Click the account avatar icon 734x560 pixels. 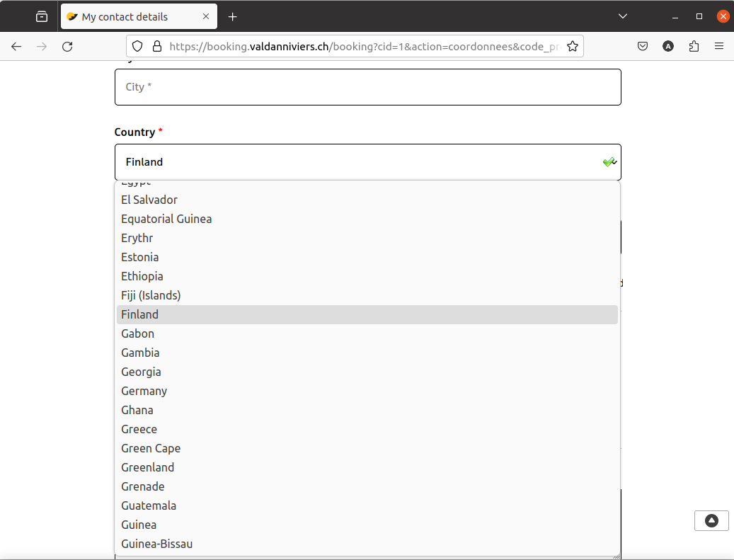tap(668, 47)
